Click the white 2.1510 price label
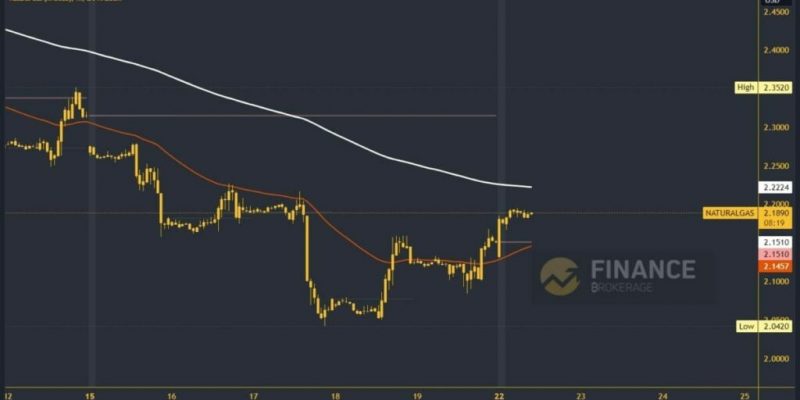This screenshot has width=800, height=400. [x=776, y=242]
